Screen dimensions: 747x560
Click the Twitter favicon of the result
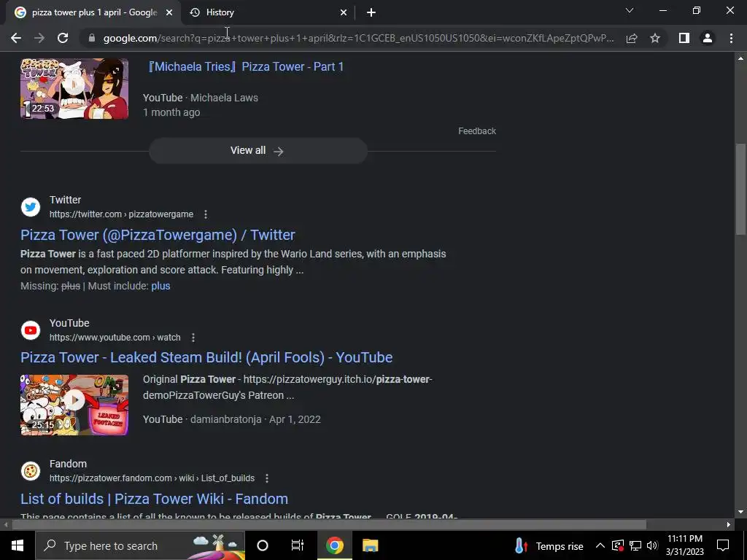point(31,207)
